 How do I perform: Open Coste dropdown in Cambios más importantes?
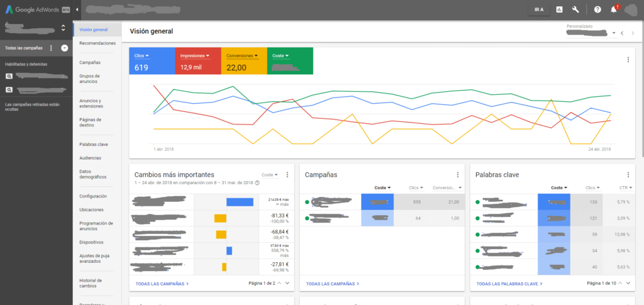pos(270,175)
